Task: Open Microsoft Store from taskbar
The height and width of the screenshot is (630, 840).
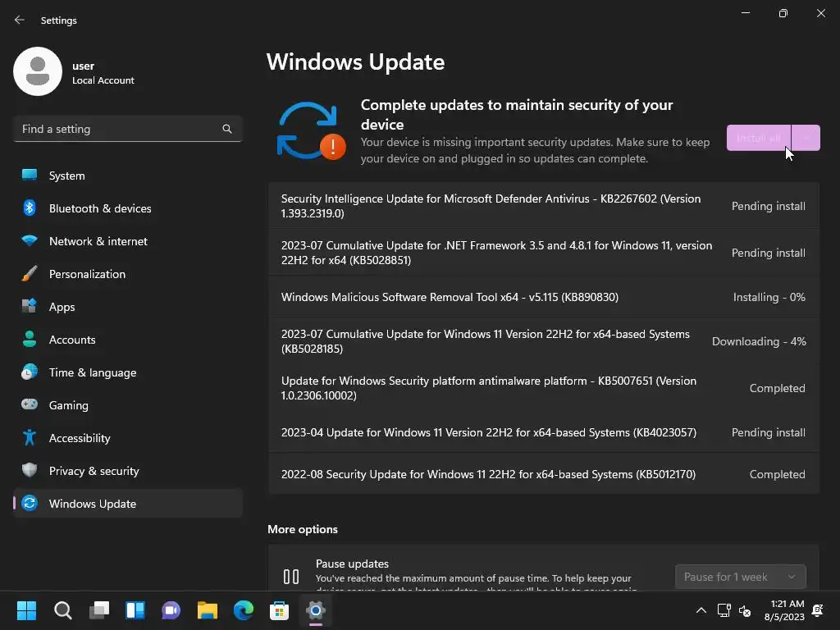Action: click(x=279, y=610)
